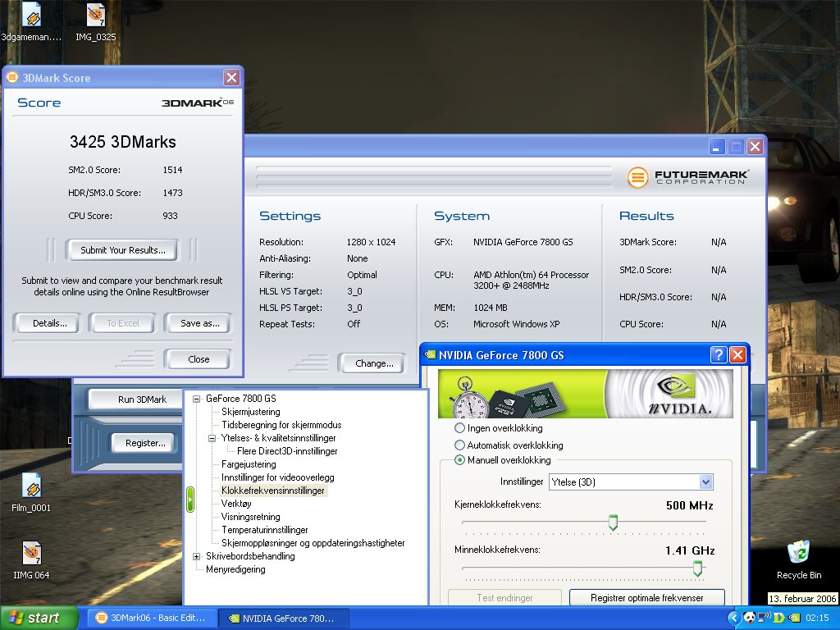Select Skjermoppløsninger og oppdateringshastigheter in the tree

pos(313,543)
